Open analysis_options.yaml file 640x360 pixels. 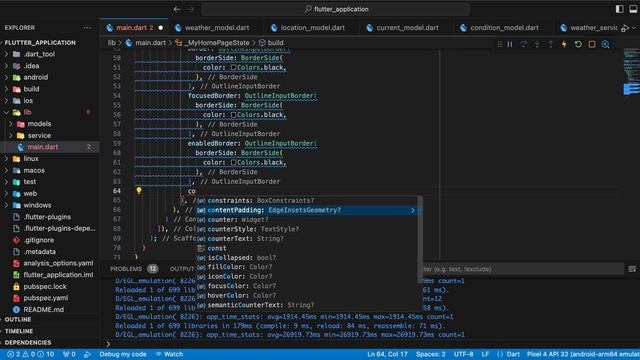tap(58, 263)
